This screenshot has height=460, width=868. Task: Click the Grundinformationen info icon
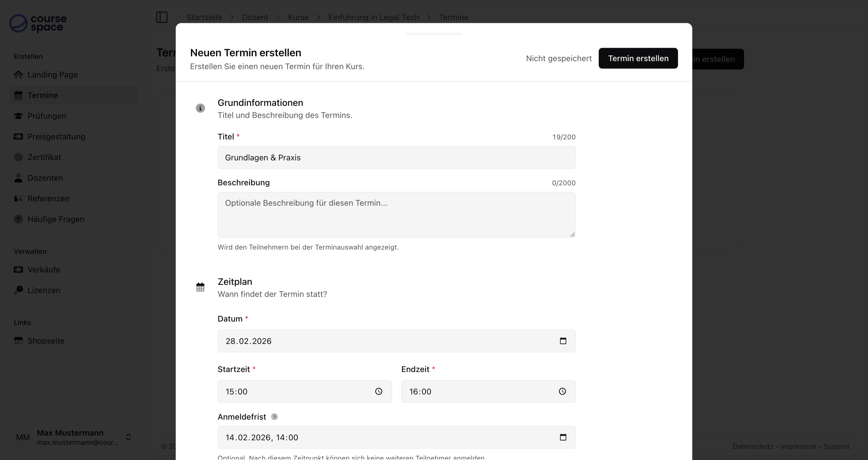click(x=200, y=108)
